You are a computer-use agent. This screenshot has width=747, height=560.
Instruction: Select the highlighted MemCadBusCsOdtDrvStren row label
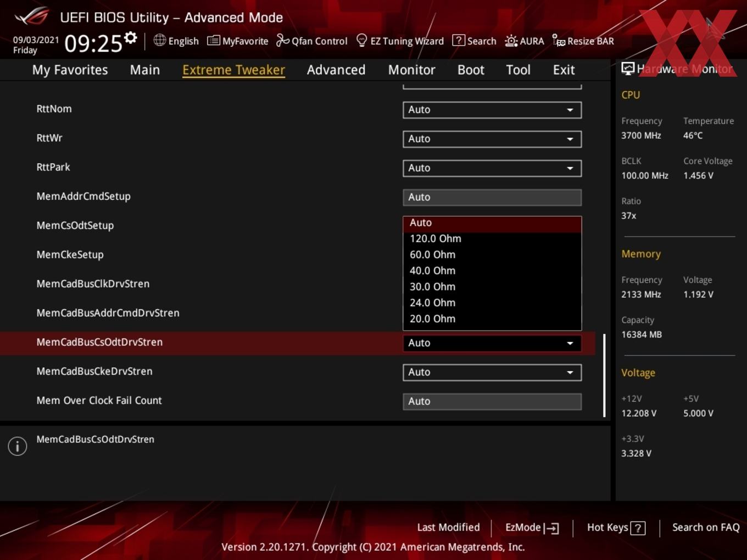(99, 342)
